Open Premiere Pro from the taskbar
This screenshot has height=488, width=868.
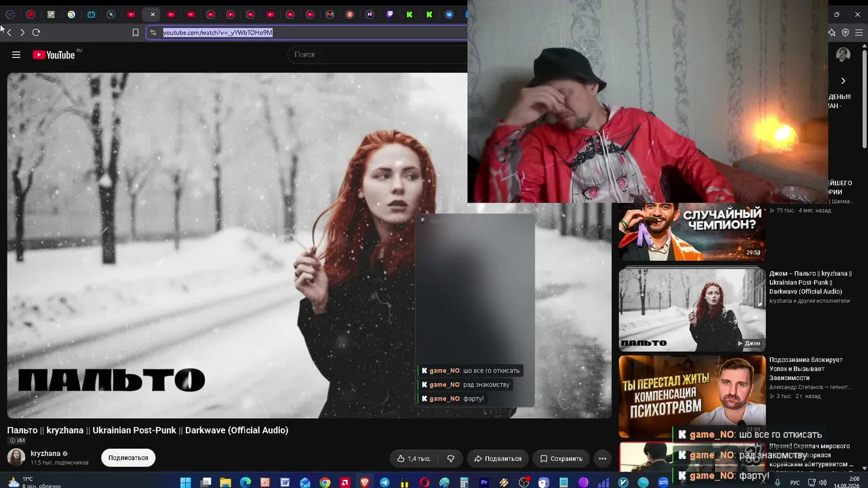click(x=484, y=483)
